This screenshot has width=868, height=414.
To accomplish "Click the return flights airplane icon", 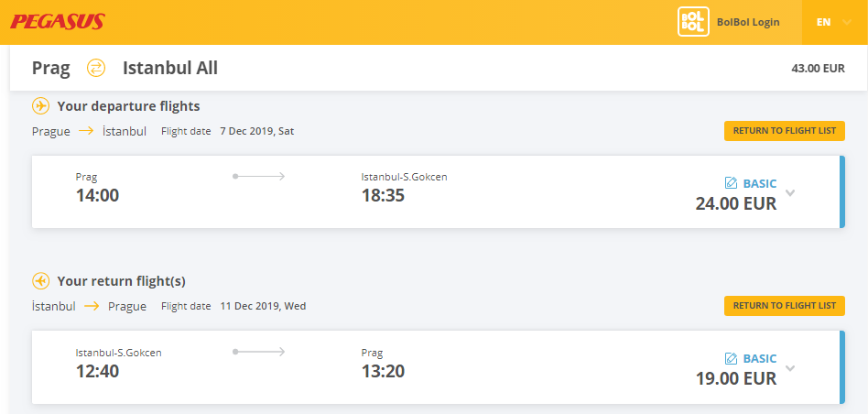I will (40, 281).
